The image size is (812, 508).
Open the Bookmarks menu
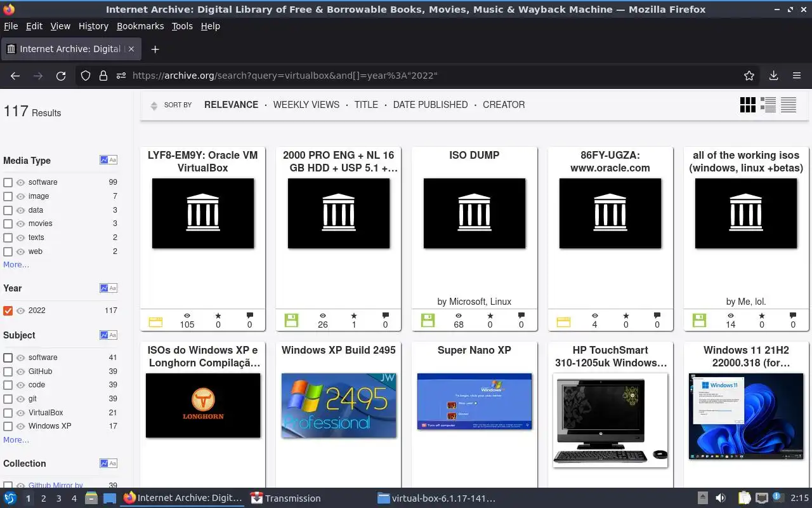[x=140, y=26]
